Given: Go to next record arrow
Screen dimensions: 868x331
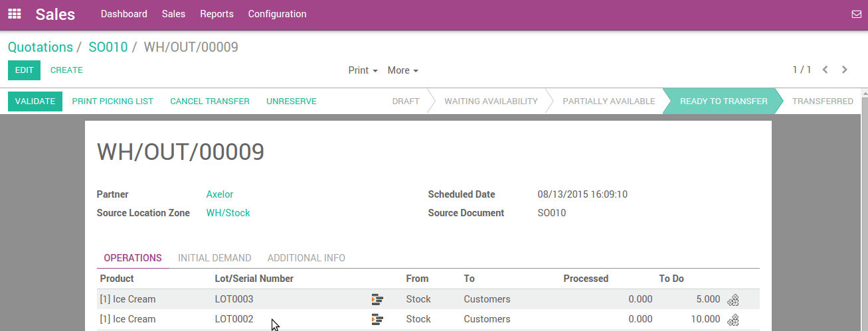Looking at the screenshot, I should (845, 70).
